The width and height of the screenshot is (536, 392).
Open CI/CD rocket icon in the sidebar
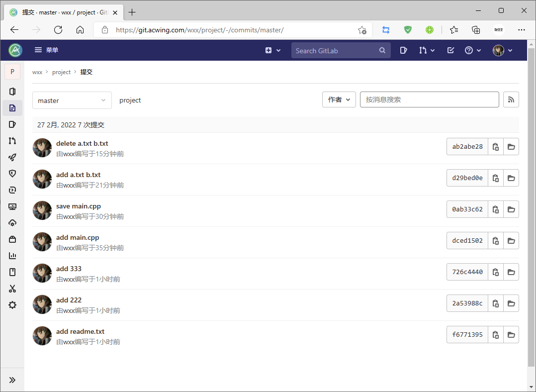12,157
